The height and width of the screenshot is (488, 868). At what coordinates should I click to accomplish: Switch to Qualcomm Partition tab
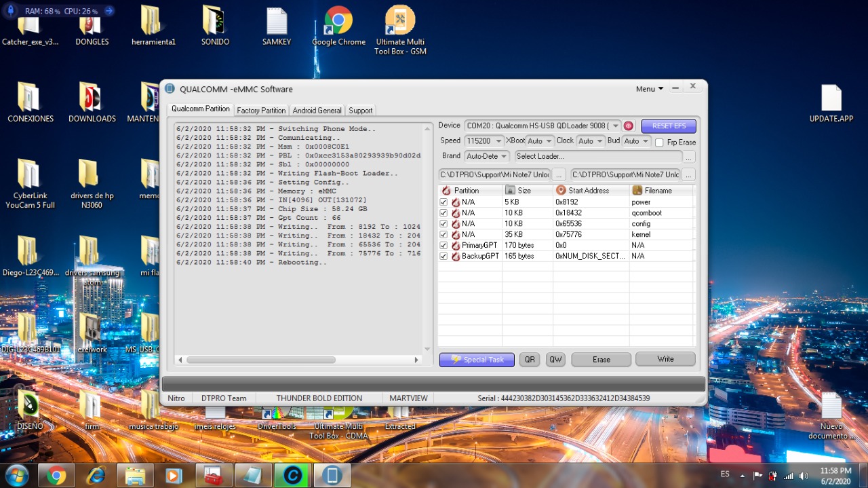coord(200,109)
